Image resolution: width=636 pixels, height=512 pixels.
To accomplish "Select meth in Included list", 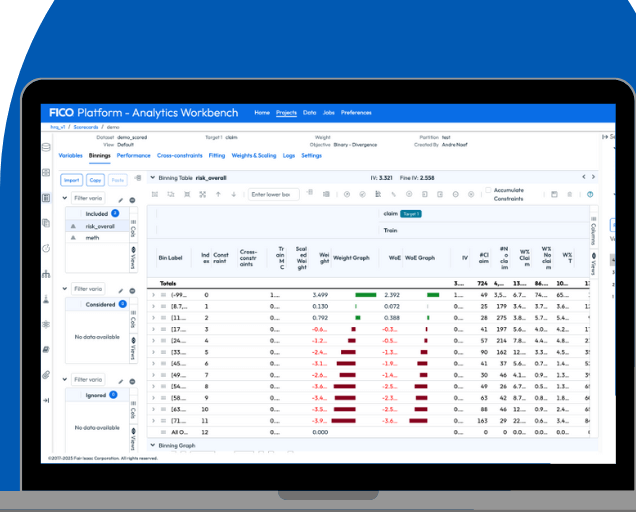I will click(x=97, y=238).
